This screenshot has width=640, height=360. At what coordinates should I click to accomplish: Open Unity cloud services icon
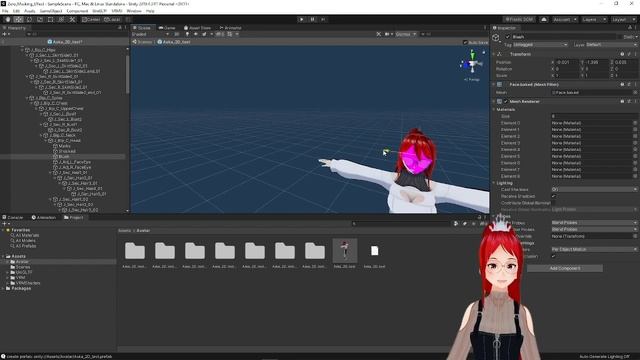[x=544, y=19]
